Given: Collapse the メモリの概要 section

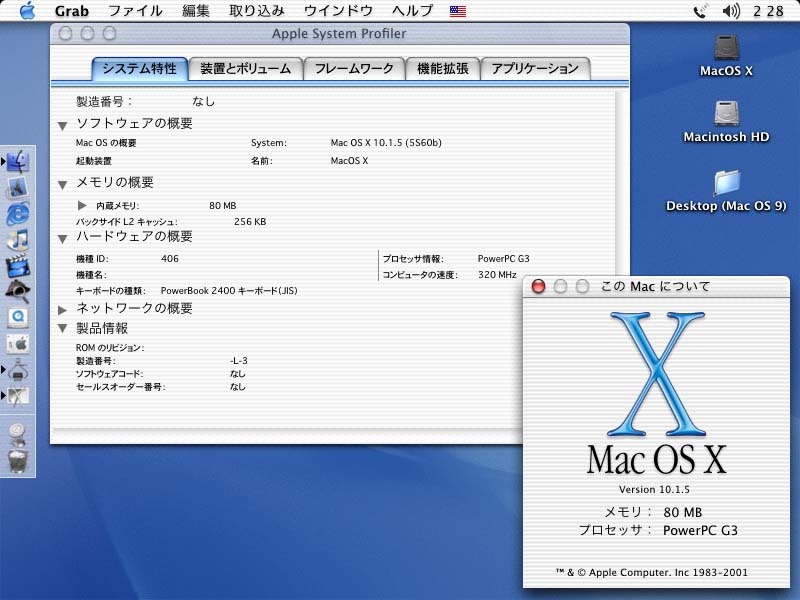Looking at the screenshot, I should (62, 184).
